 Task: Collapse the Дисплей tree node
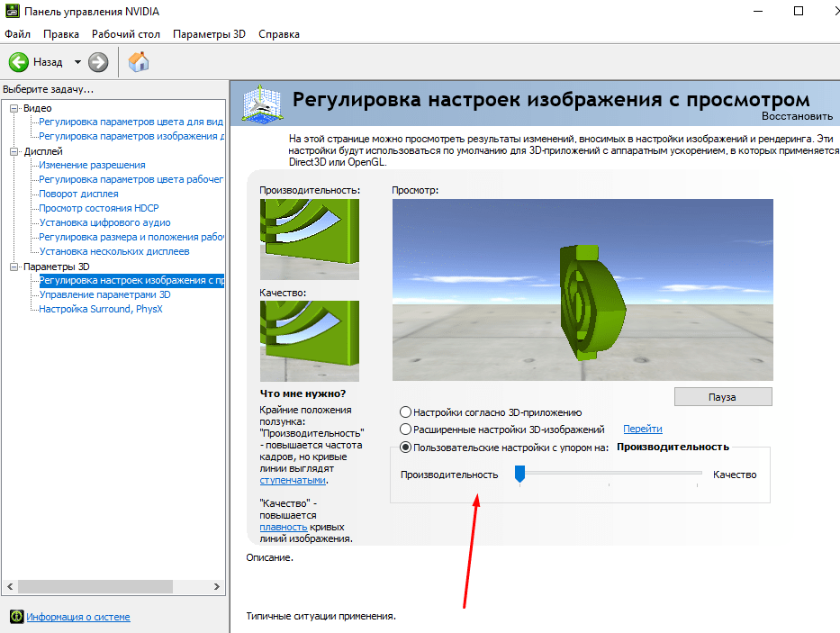(x=14, y=151)
